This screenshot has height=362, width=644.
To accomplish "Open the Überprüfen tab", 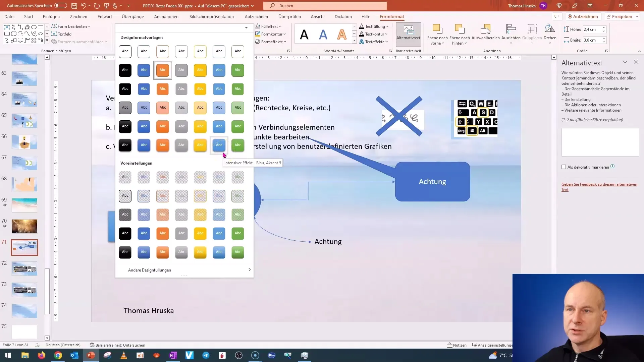I will 289,16.
